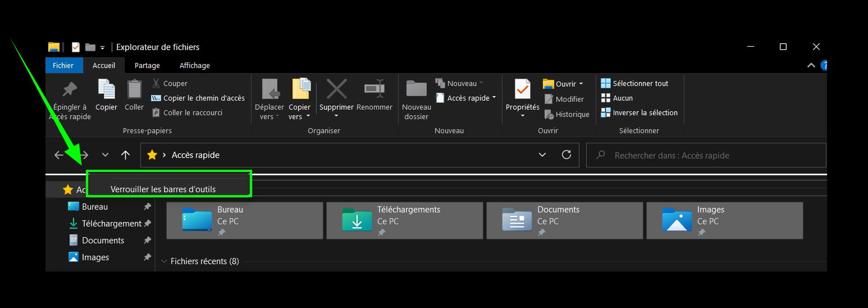Open the Documents folder tile
Screen dimensions: 868x308
(565, 221)
